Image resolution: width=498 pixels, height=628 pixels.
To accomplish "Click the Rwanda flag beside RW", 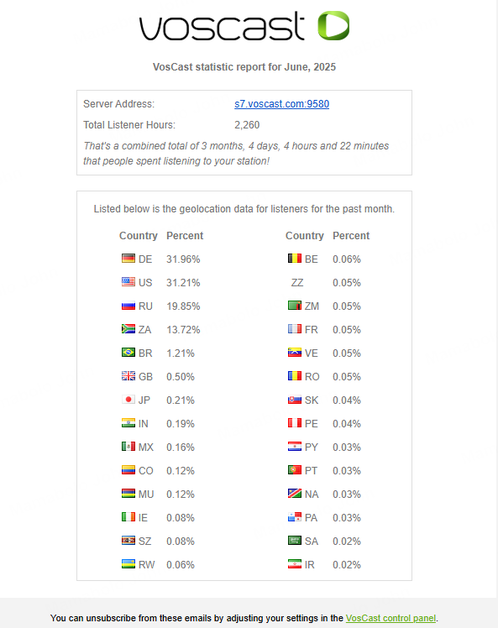I will pos(128,564).
